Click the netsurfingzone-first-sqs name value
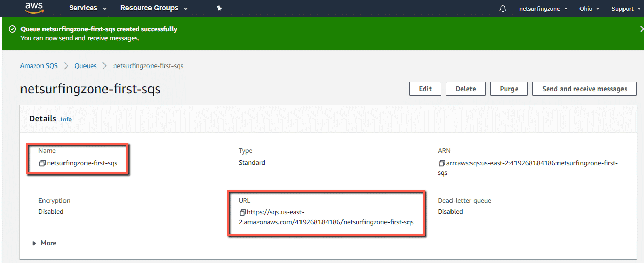This screenshot has height=263, width=644. click(x=82, y=164)
